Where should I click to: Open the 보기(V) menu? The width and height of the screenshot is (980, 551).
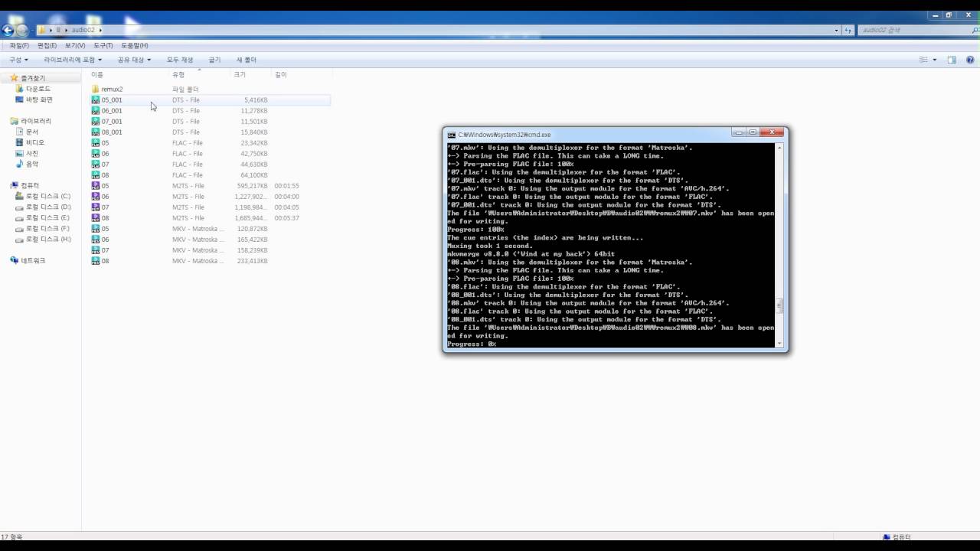pyautogui.click(x=74, y=46)
